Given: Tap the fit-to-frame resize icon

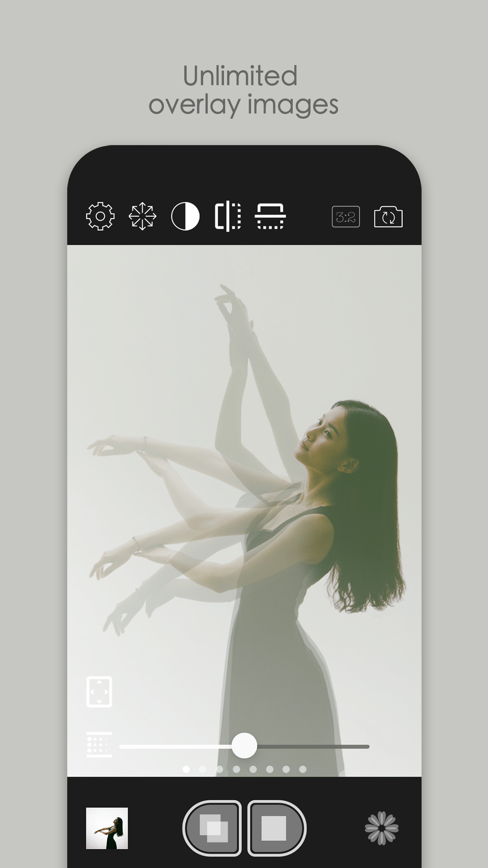Looking at the screenshot, I should [x=99, y=692].
